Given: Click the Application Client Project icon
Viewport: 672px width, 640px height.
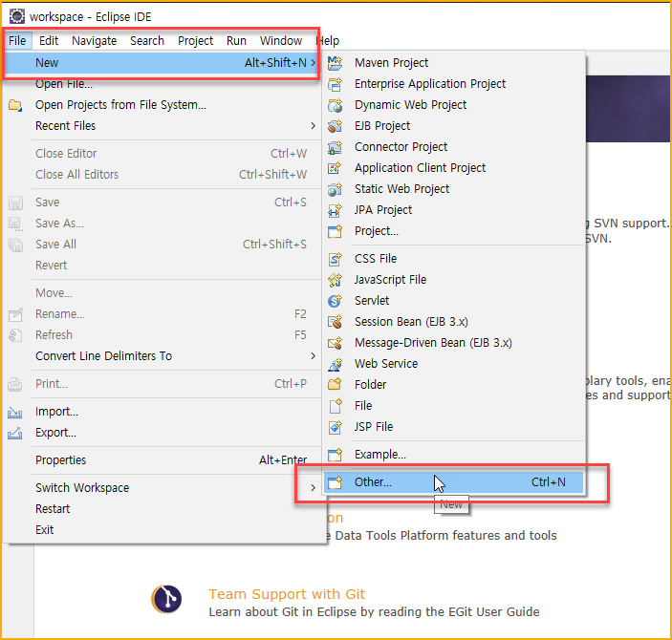Looking at the screenshot, I should pyautogui.click(x=335, y=168).
